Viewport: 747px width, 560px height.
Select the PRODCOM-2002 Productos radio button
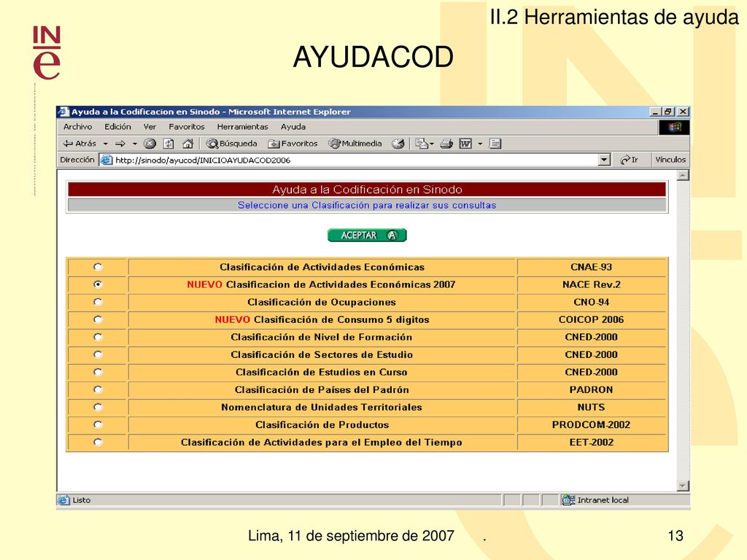(98, 425)
